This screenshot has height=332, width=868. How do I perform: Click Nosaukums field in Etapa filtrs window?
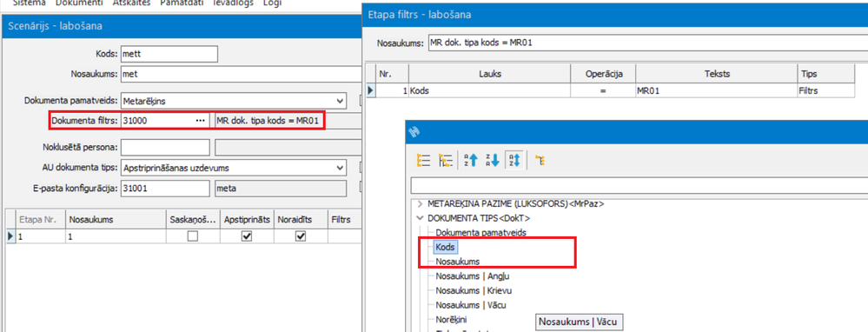coord(647,43)
